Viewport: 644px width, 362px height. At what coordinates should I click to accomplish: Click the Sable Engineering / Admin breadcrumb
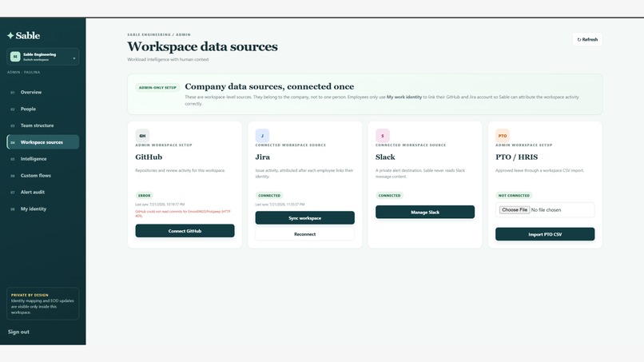[159, 34]
